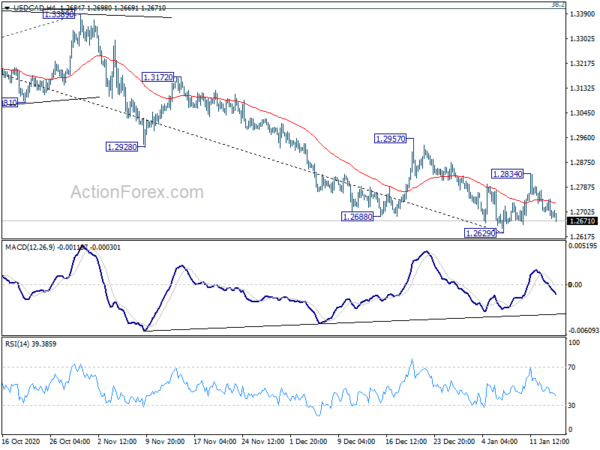Select the 1.26880 support price label

click(357, 217)
